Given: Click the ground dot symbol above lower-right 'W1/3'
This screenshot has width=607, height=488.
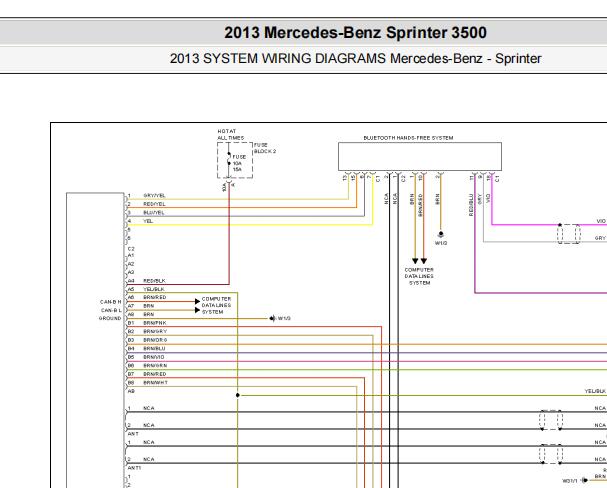Looking at the screenshot, I should 441,234.
